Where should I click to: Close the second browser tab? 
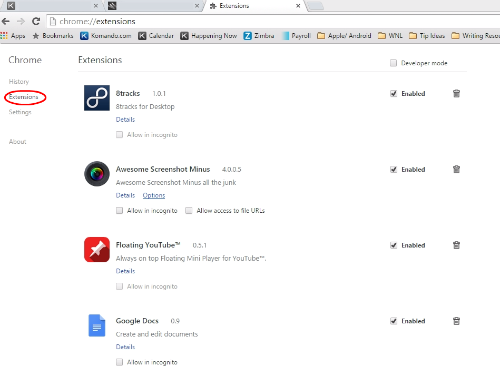197,6
